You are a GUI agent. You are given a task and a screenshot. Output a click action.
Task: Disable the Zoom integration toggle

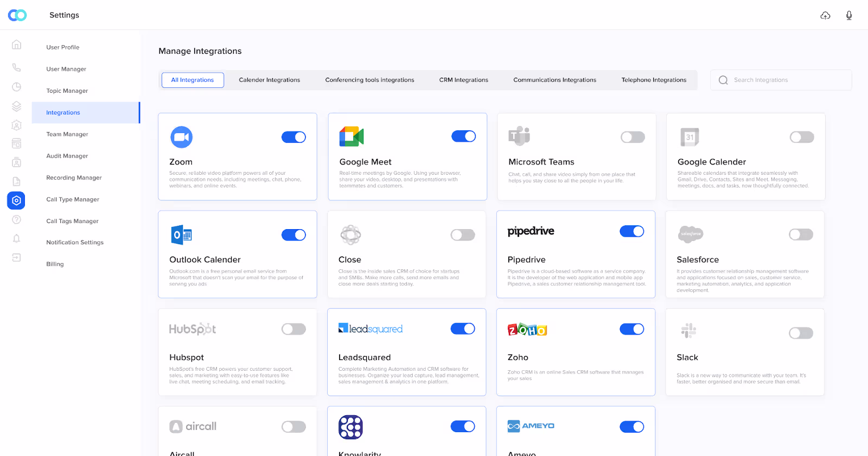(293, 137)
